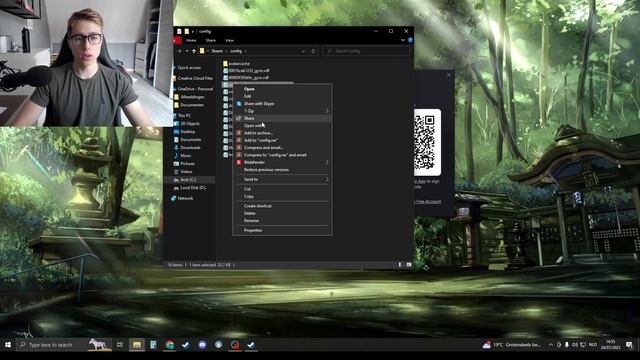This screenshot has height=360, width=640.
Task: Click the Skype icon in context menu
Action: coord(239,104)
